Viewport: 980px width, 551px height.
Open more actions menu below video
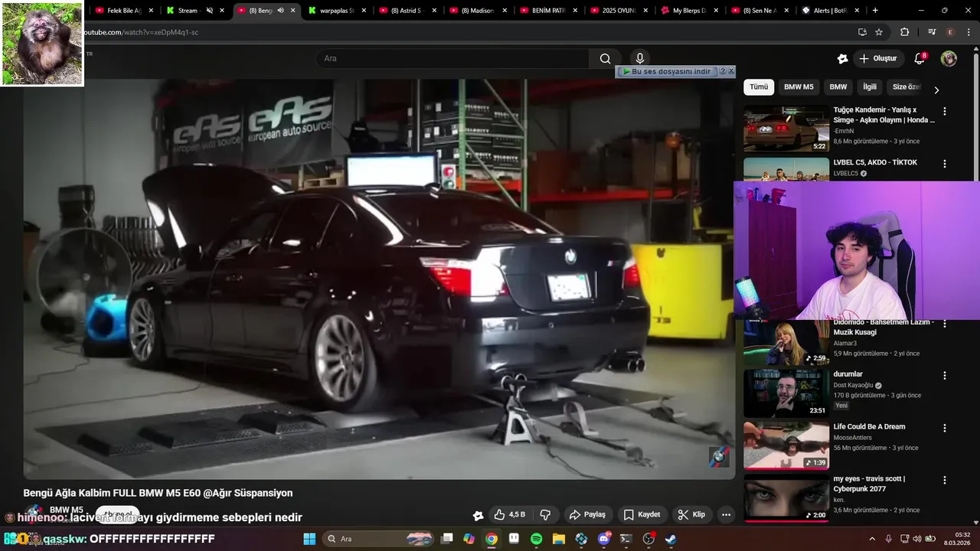coord(726,514)
